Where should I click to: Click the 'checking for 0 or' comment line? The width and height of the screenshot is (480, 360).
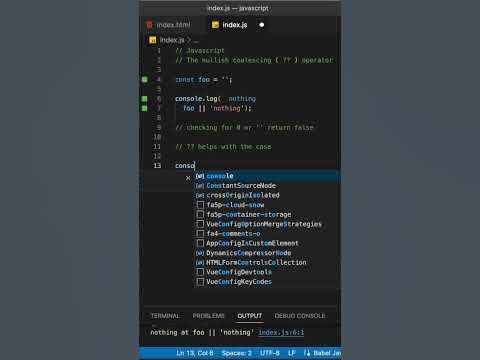point(244,128)
